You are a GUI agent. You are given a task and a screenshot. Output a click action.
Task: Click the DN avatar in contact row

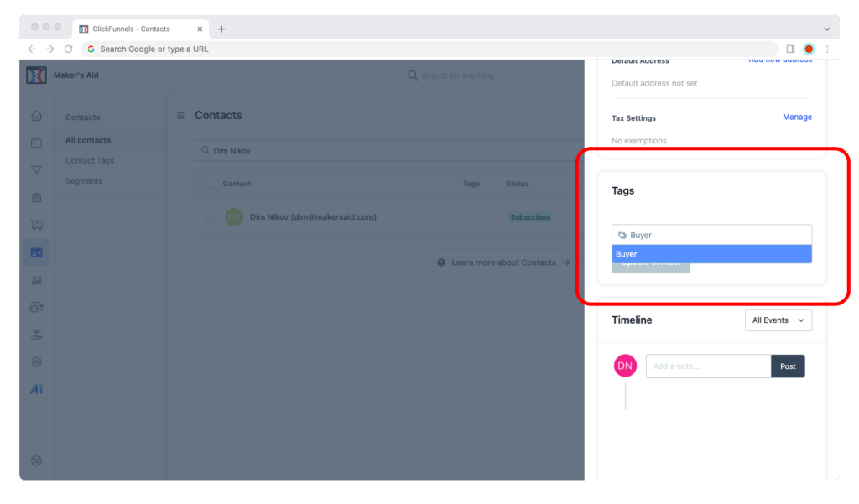[x=234, y=217]
